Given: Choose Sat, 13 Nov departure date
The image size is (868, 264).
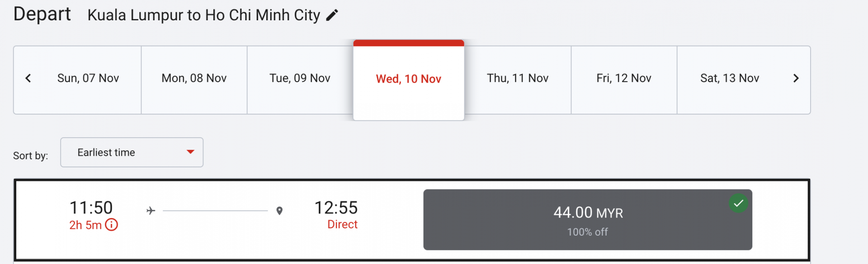Looking at the screenshot, I should tap(729, 79).
